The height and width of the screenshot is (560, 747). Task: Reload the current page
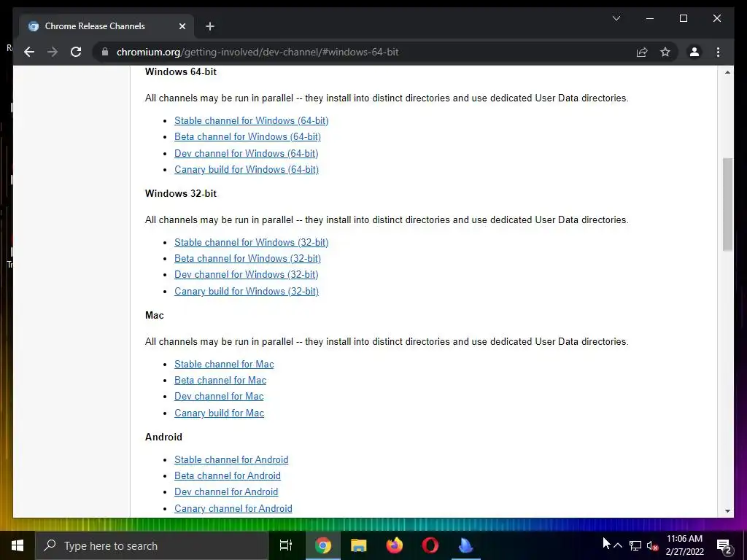76,52
